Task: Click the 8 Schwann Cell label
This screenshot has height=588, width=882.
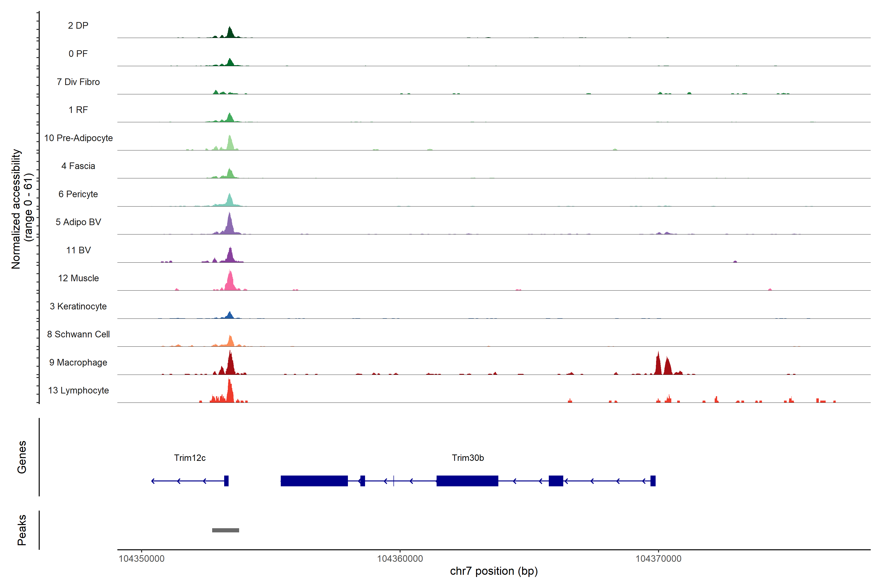Action: pyautogui.click(x=78, y=334)
